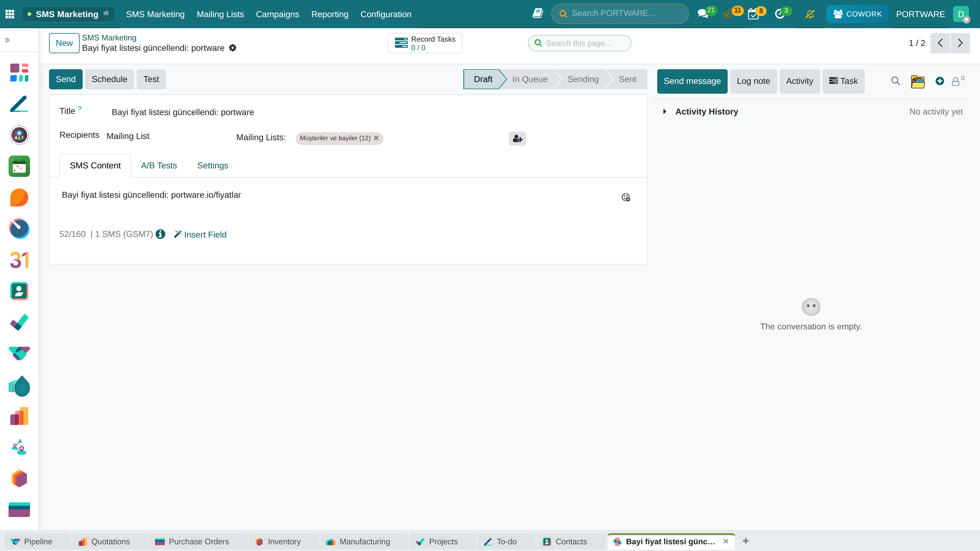Screen dimensions: 980x551
Task: Open the emoji picker in SMS content
Action: [x=625, y=197]
